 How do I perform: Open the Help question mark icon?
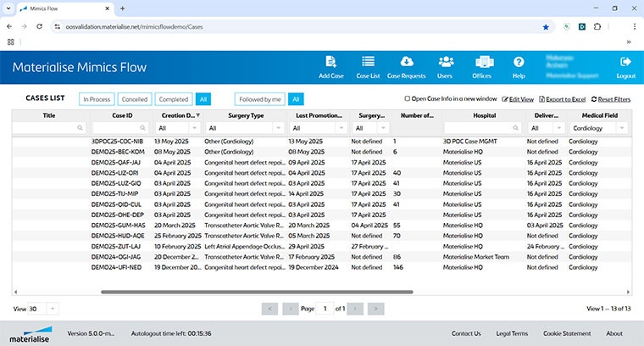click(519, 62)
